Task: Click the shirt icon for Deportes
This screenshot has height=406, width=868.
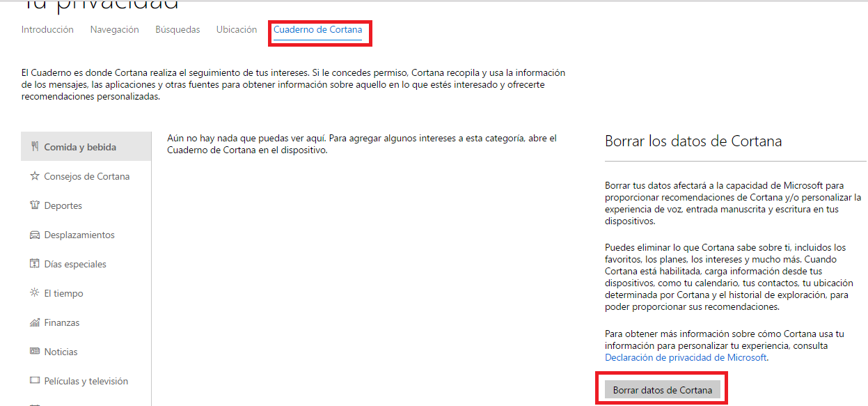Action: 34,205
